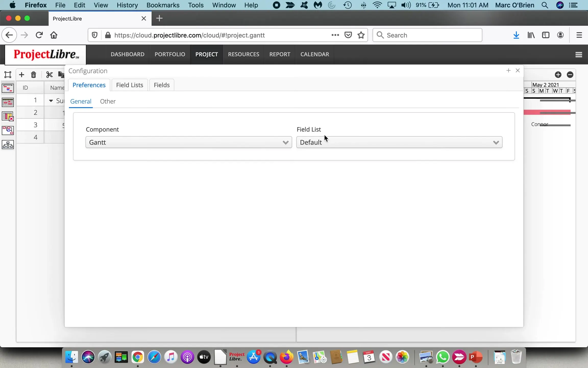Click the ProjectLibre logo

point(46,54)
